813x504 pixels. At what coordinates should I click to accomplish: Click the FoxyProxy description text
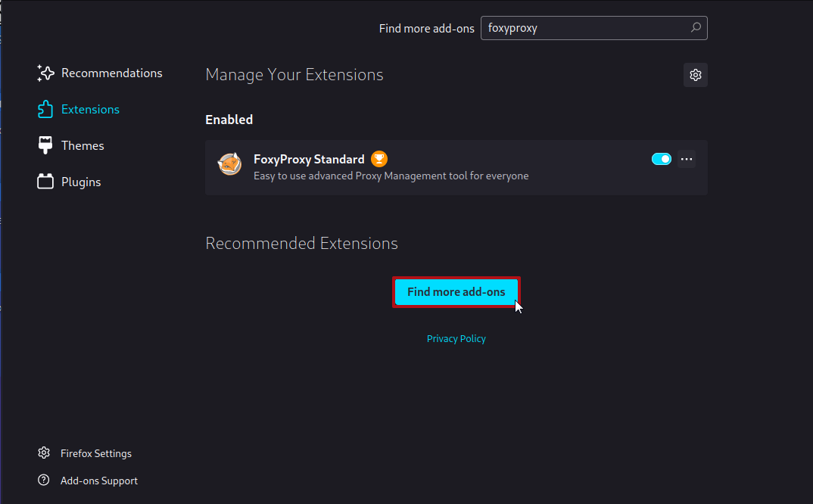click(391, 176)
